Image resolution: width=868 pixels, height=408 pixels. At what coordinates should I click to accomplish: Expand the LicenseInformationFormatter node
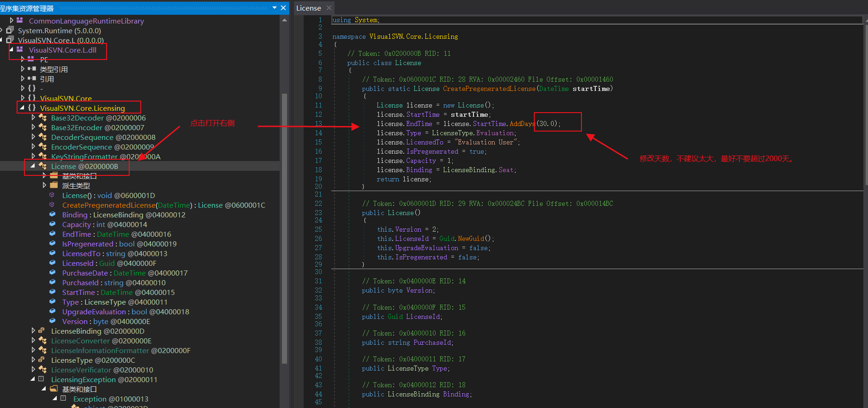click(33, 350)
